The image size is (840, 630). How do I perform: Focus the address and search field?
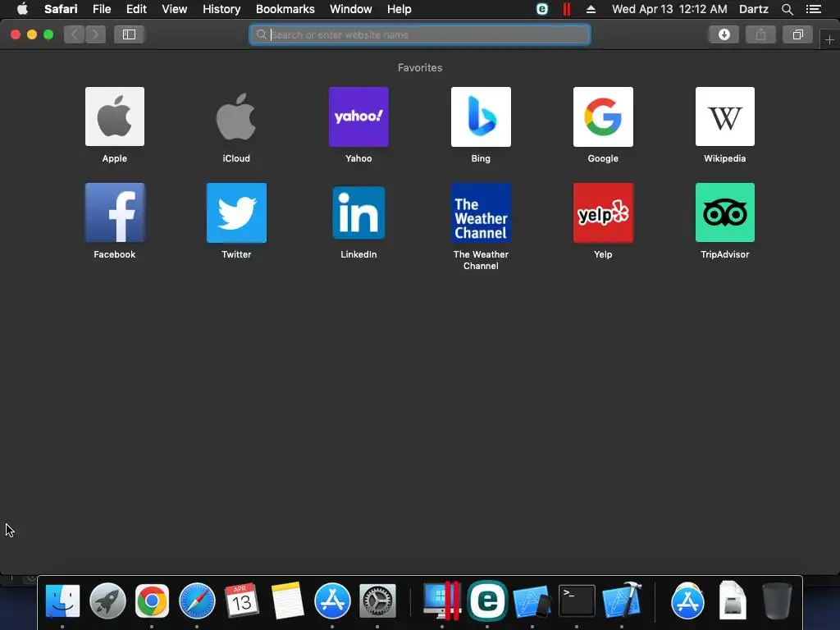coord(419,34)
